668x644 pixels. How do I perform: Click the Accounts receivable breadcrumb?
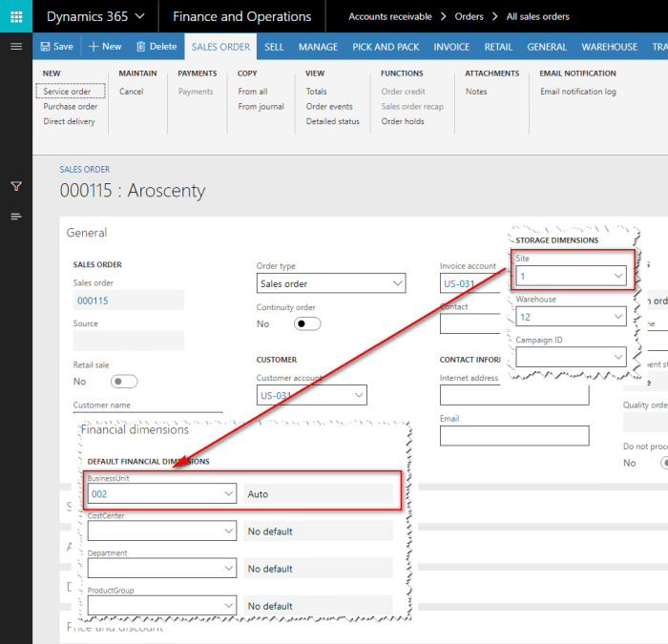[390, 16]
